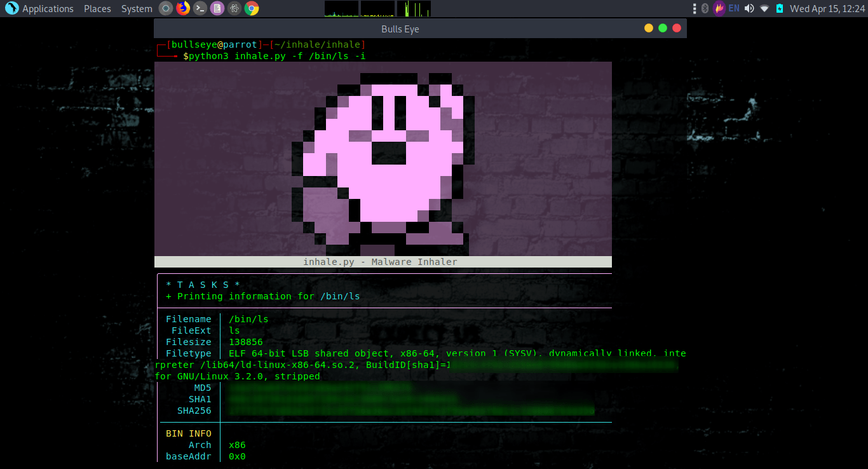Click the MD5 label
Image resolution: width=868 pixels, height=469 pixels.
pyautogui.click(x=203, y=388)
